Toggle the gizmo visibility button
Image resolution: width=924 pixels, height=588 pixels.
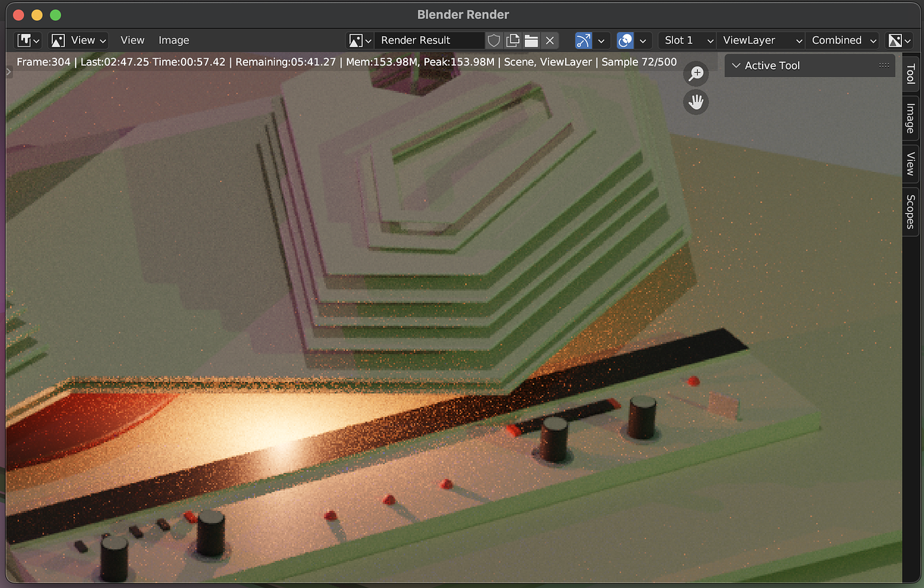click(583, 40)
